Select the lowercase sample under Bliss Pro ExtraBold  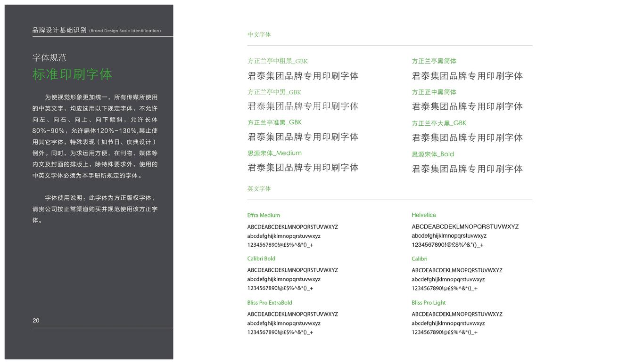tap(284, 323)
